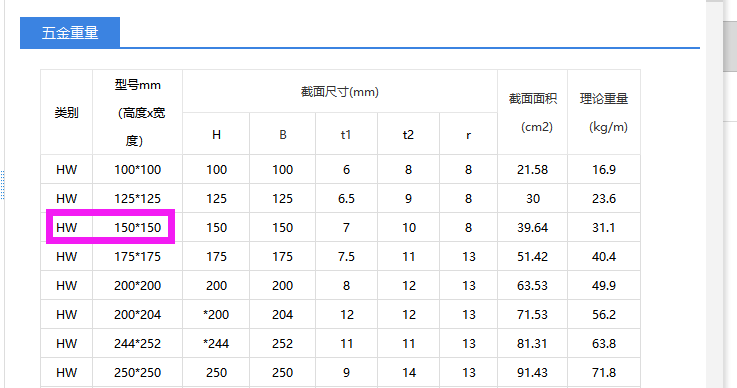
Task: Click the t2 value 14
Action: [408, 372]
